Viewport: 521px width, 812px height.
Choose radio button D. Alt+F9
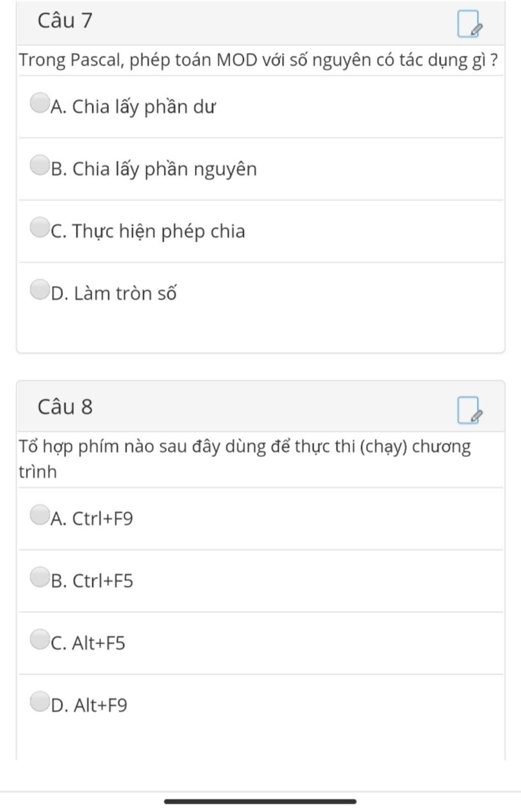pos(39,701)
